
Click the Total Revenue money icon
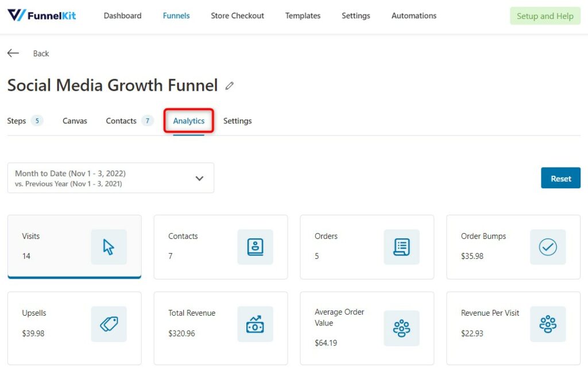coord(255,324)
